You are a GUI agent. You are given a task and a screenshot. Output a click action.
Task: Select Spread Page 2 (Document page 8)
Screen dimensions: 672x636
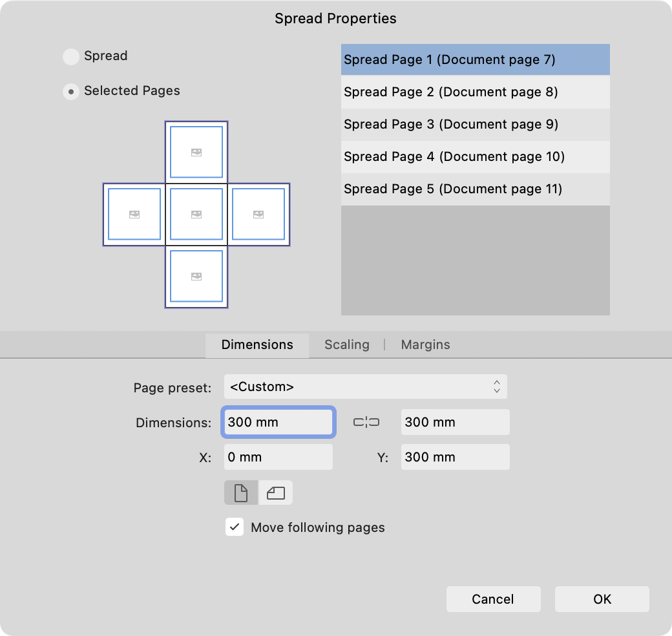pos(476,92)
